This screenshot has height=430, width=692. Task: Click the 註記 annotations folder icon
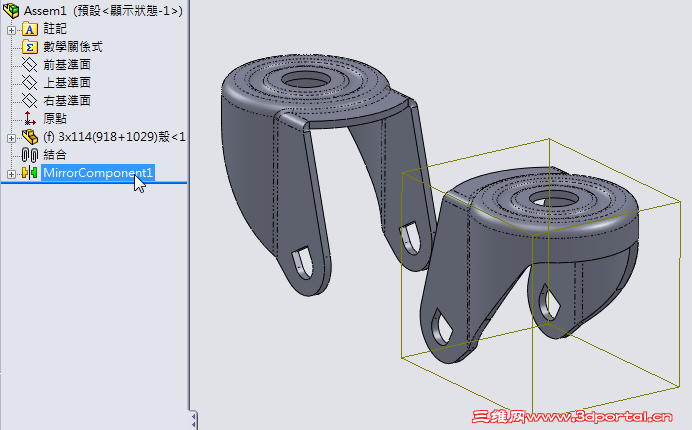(x=30, y=29)
